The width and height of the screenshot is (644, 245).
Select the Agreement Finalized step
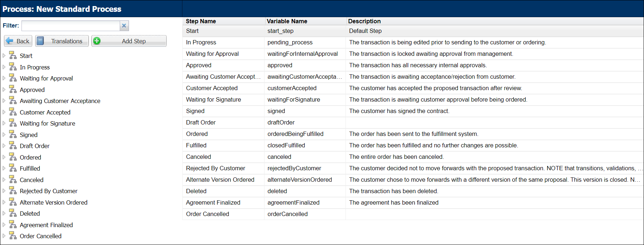pos(46,225)
